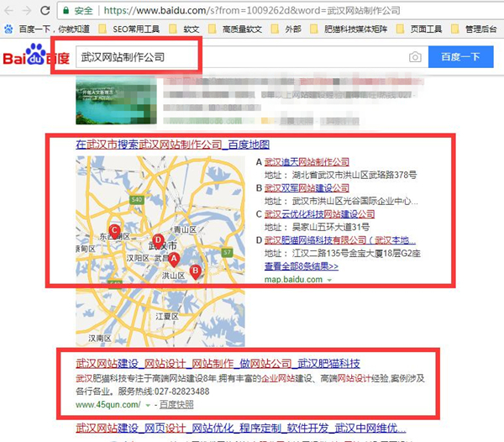Viewport: 504px width, 442px height.
Task: Open the 高质量软文 bookmark folder
Action: (235, 29)
